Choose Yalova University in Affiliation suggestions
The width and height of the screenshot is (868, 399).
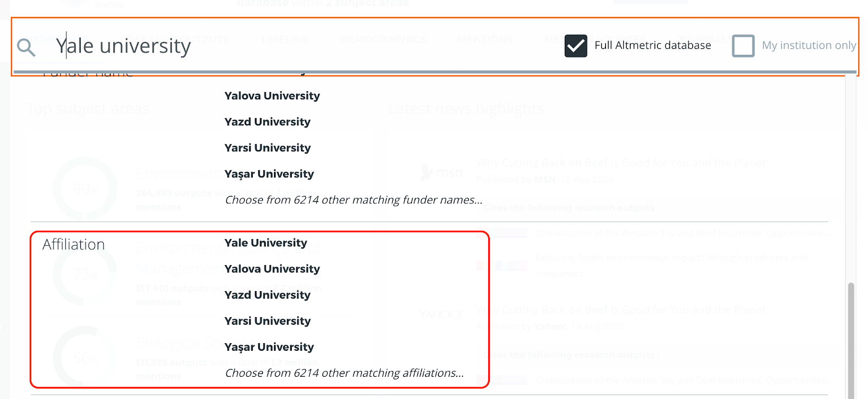coord(272,269)
